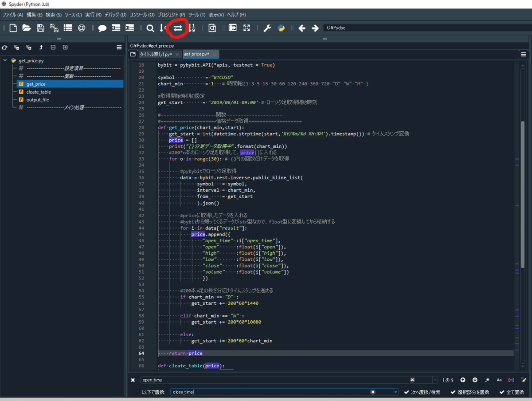Viewport: 532px width, 401px height.
Task: Switch to the タイトル無し1.py tab
Action: pos(156,55)
